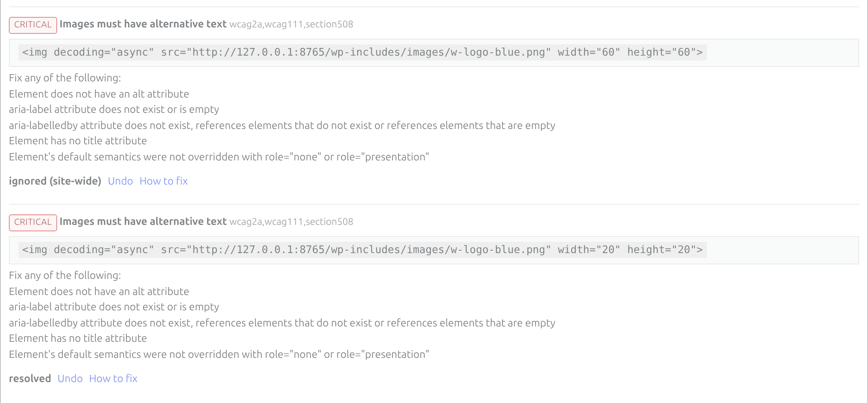Image resolution: width=868 pixels, height=403 pixels.
Task: Select the 20x20 logo img code snippet
Action: pyautogui.click(x=362, y=250)
